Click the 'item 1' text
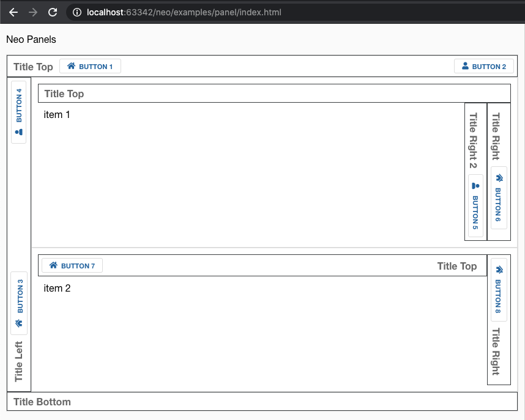This screenshot has width=525, height=420. coord(57,114)
